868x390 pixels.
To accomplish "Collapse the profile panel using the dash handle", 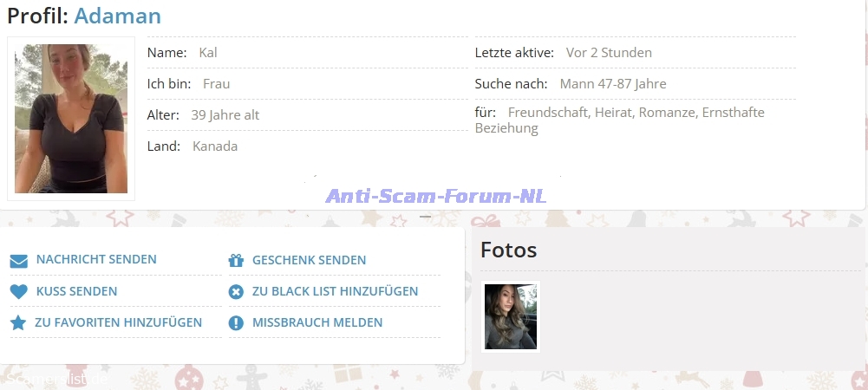I will [x=426, y=218].
